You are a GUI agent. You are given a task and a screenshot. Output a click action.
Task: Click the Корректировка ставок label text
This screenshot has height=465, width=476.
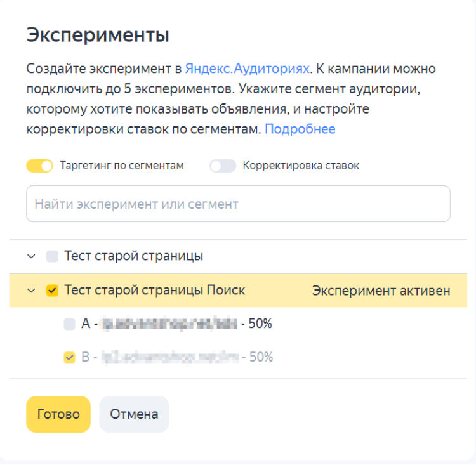pos(301,166)
